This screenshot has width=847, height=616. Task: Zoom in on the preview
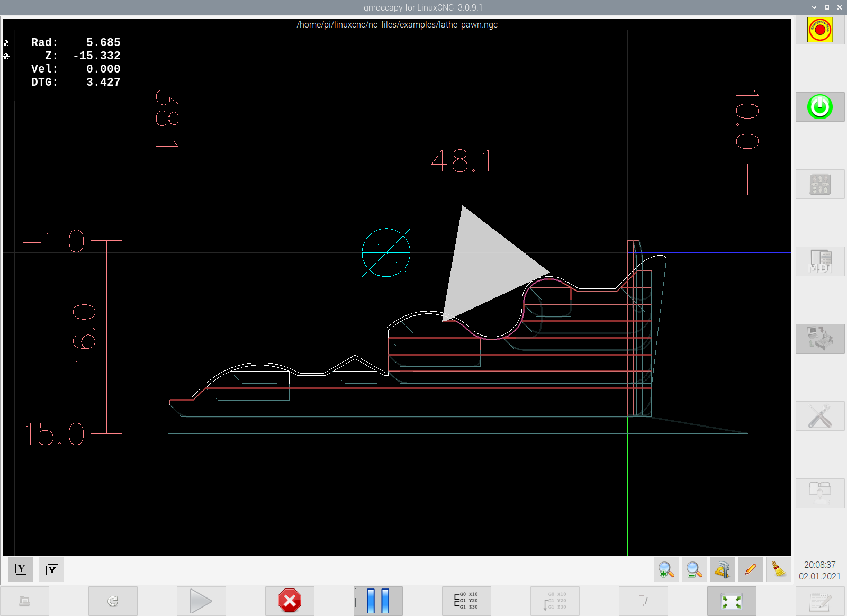coord(666,570)
